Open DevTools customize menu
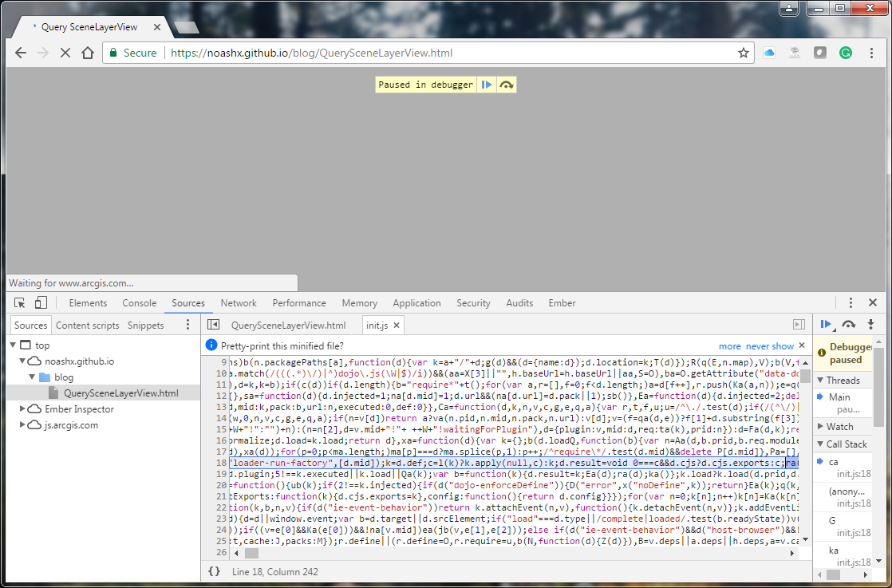This screenshot has height=588, width=892. click(851, 303)
